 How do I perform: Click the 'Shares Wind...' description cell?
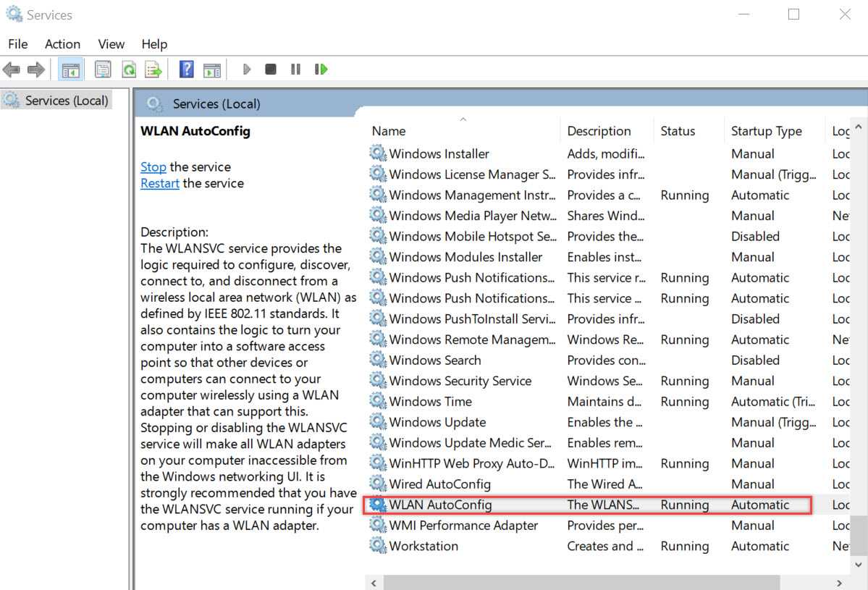(606, 216)
